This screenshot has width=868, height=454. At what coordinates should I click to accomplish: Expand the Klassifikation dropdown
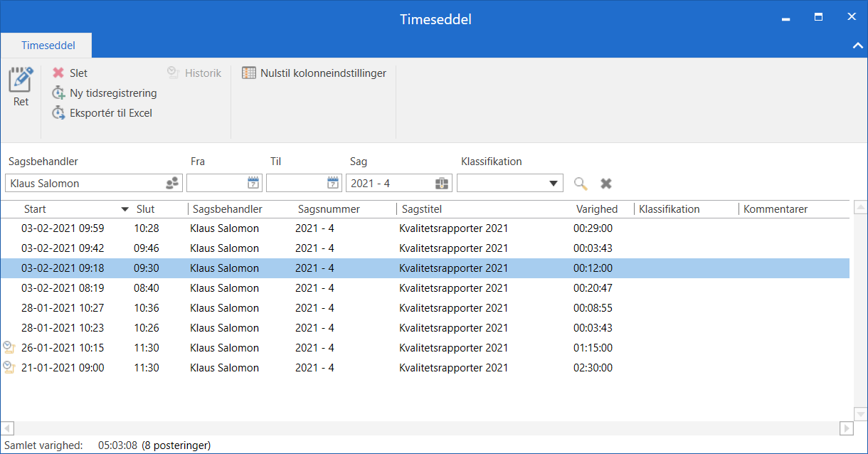(554, 184)
